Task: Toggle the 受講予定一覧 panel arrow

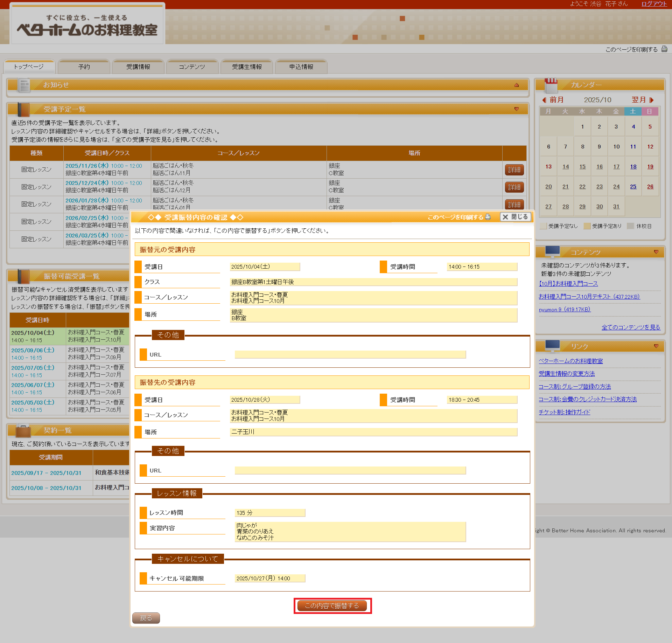Action: 517,109
